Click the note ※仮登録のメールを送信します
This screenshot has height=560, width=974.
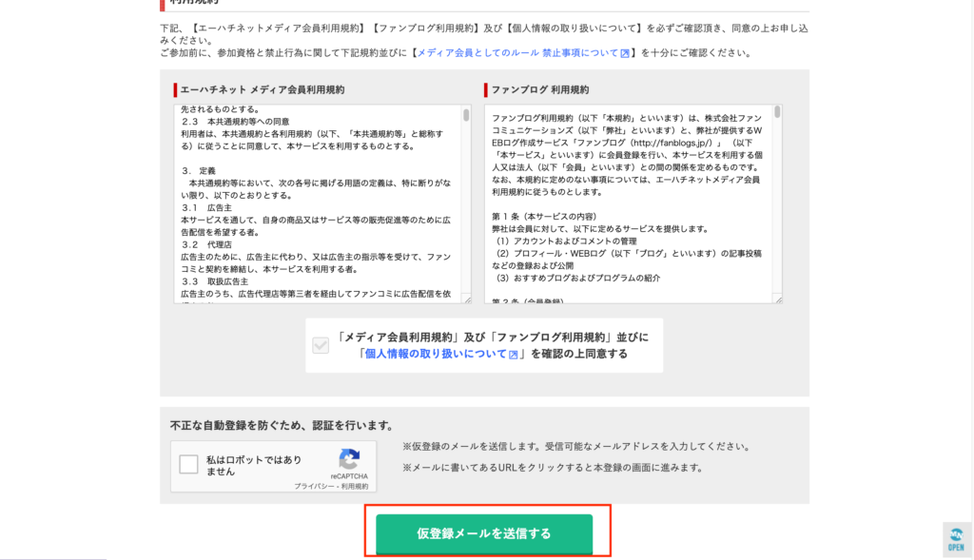coord(577,447)
